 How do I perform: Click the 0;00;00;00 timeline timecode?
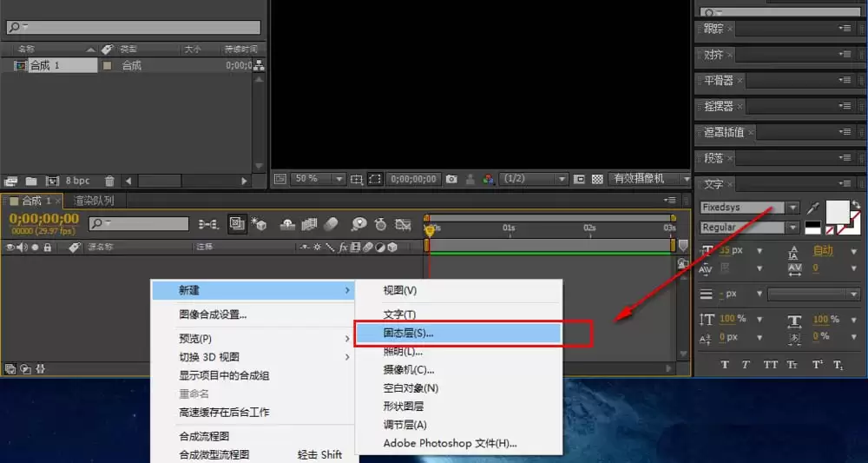pos(43,219)
